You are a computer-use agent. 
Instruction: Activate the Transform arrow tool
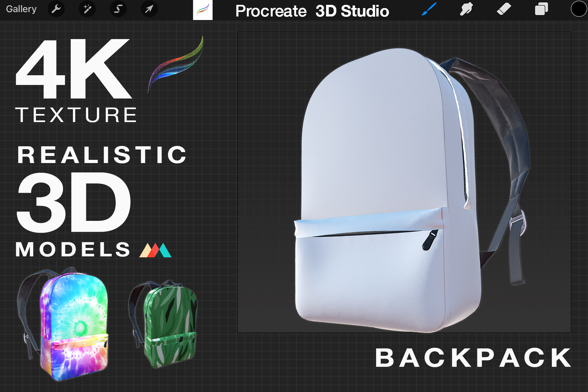(x=149, y=9)
